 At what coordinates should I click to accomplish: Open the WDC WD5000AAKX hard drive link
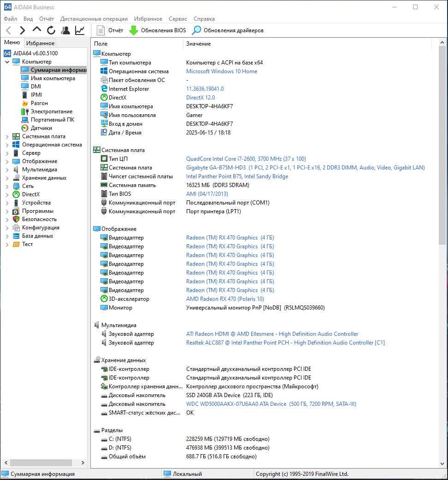[x=271, y=404]
